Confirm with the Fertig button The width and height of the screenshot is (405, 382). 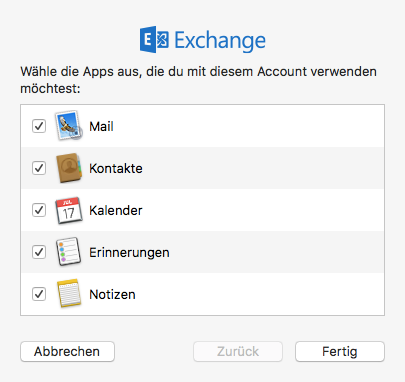click(x=340, y=351)
